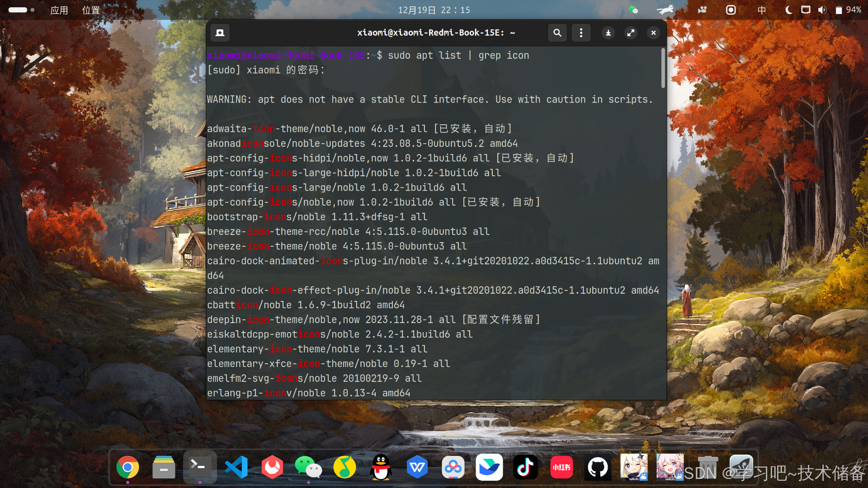Click the terminal minimize down-arrow button
This screenshot has width=868, height=488.
point(609,33)
